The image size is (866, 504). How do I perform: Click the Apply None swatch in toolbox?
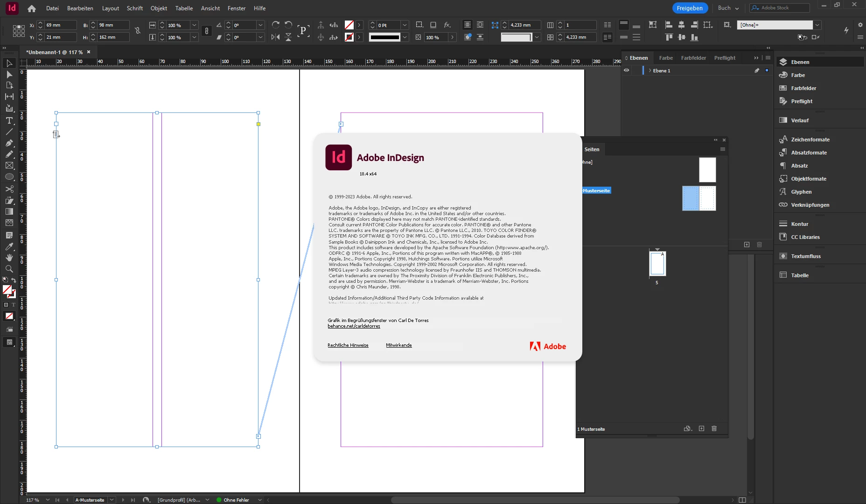tap(9, 316)
